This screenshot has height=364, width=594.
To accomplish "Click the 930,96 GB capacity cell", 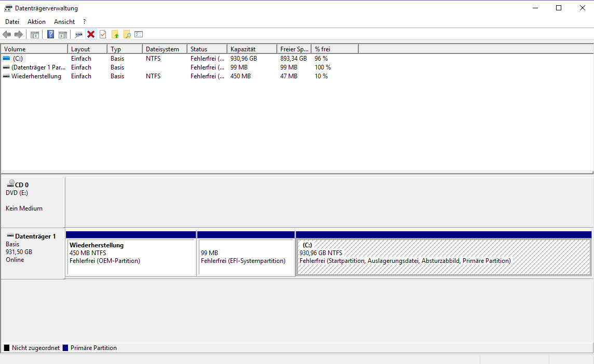I will pyautogui.click(x=244, y=58).
